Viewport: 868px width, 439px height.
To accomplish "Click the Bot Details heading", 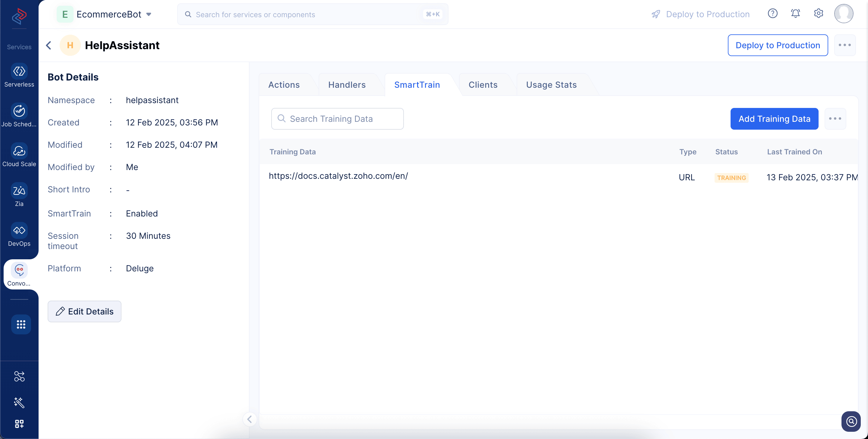I will [x=73, y=77].
